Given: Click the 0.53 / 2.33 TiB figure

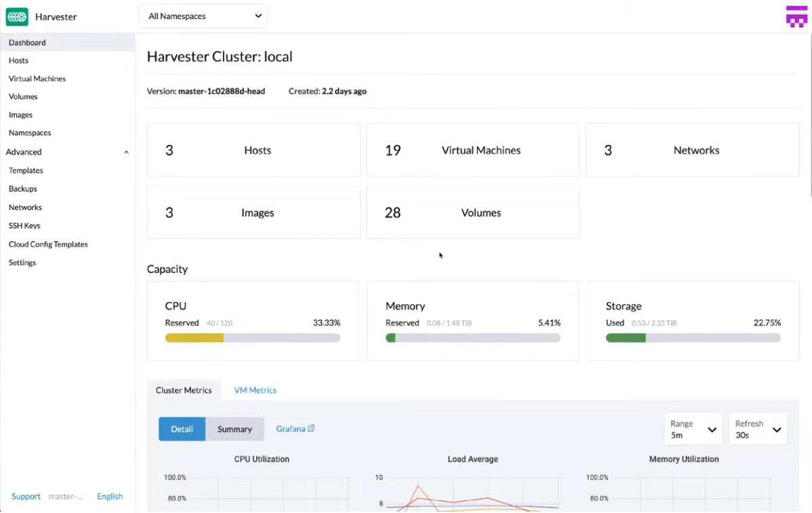Looking at the screenshot, I should point(654,323).
